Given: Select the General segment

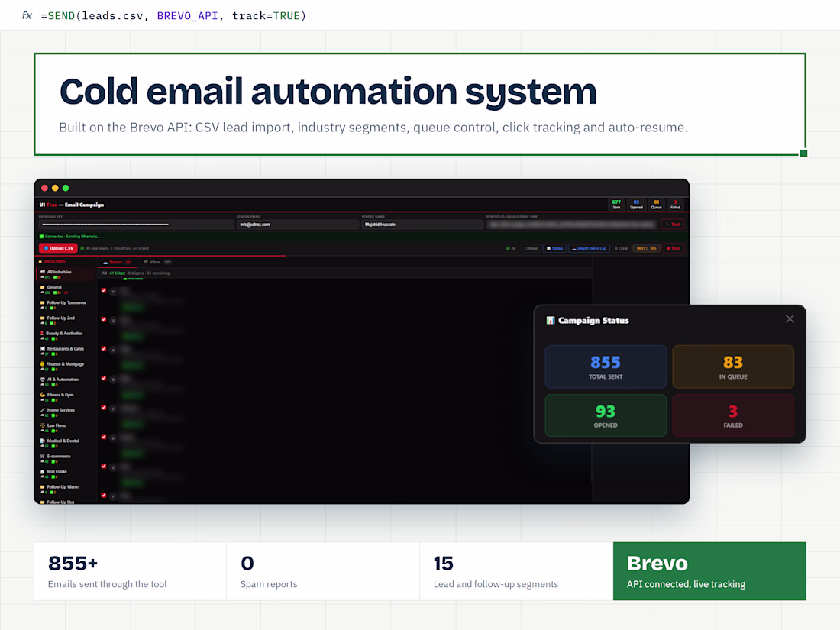Looking at the screenshot, I should tap(65, 289).
